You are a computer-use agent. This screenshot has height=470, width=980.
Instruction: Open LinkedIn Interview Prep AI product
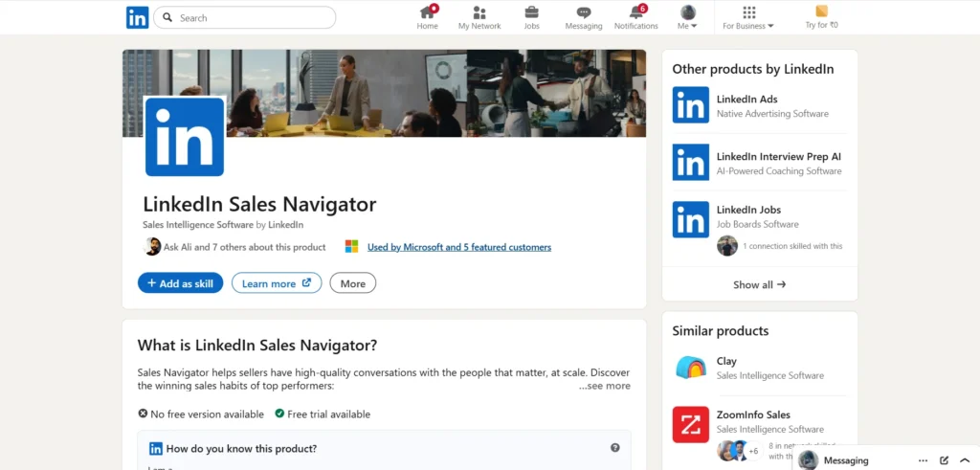[779, 156]
